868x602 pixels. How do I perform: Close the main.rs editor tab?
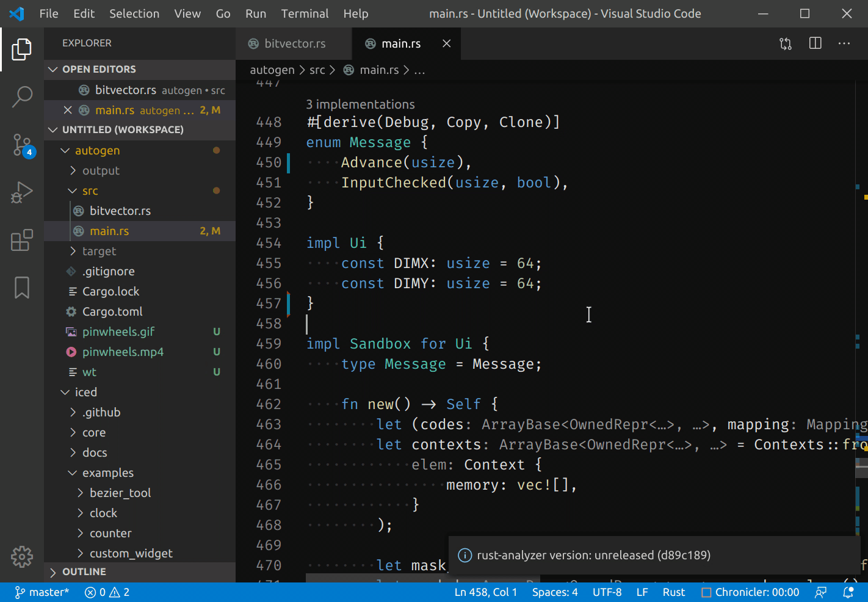[x=446, y=43]
